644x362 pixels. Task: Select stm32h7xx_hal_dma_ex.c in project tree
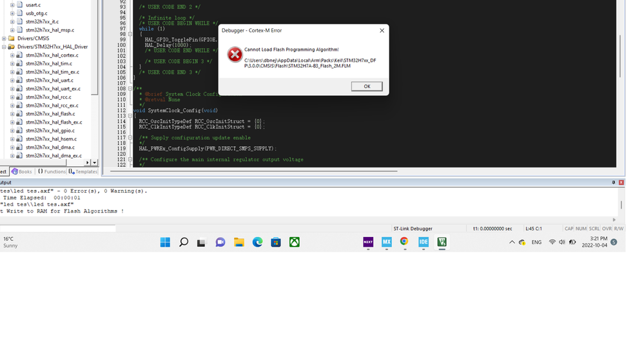54,155
